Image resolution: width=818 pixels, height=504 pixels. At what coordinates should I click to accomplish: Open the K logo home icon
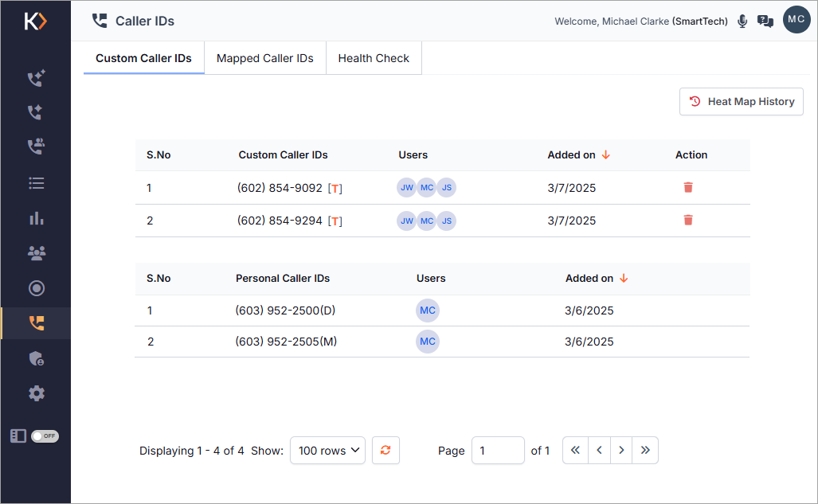[x=36, y=21]
